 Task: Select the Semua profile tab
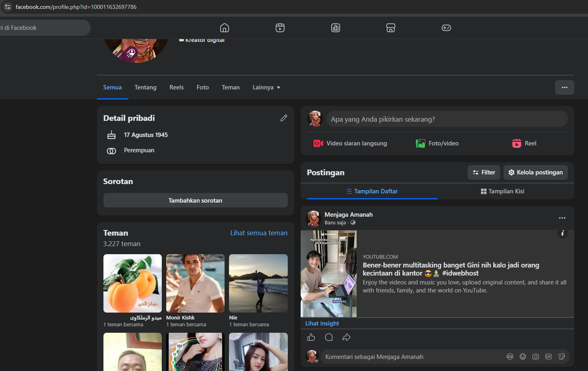pyautogui.click(x=112, y=87)
